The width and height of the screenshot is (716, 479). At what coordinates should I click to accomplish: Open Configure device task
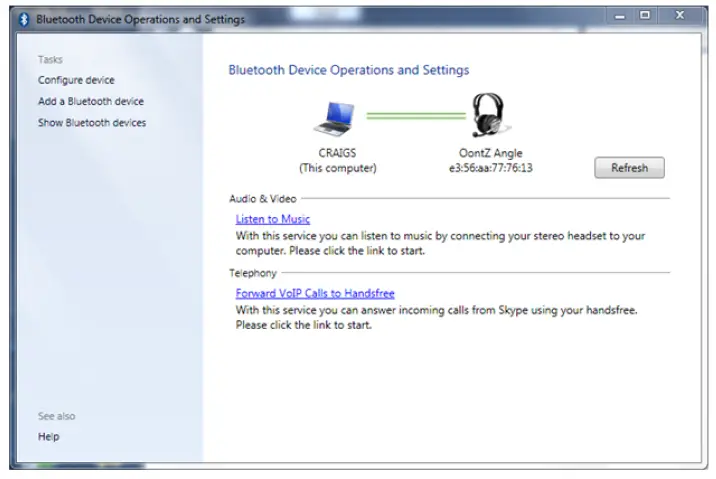coord(76,80)
